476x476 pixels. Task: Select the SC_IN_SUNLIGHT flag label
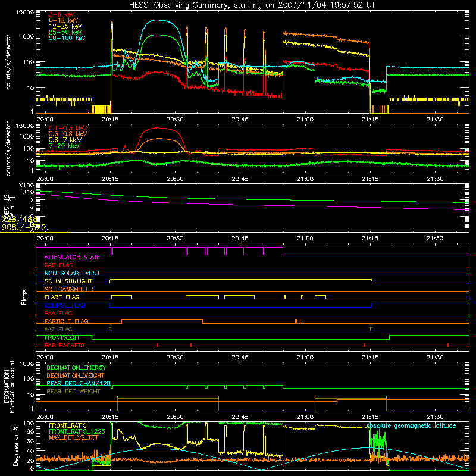point(68,281)
